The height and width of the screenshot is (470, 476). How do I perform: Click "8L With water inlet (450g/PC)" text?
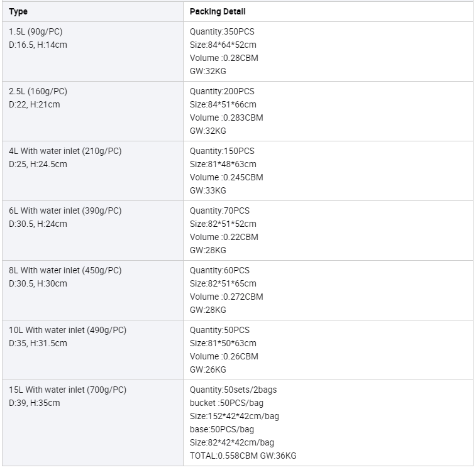point(65,270)
